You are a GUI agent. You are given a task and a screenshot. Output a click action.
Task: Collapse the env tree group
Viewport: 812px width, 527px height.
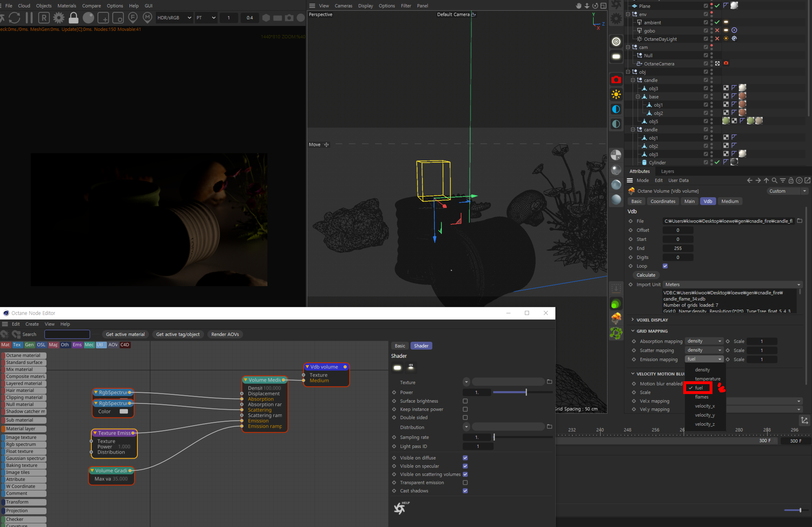pyautogui.click(x=628, y=14)
